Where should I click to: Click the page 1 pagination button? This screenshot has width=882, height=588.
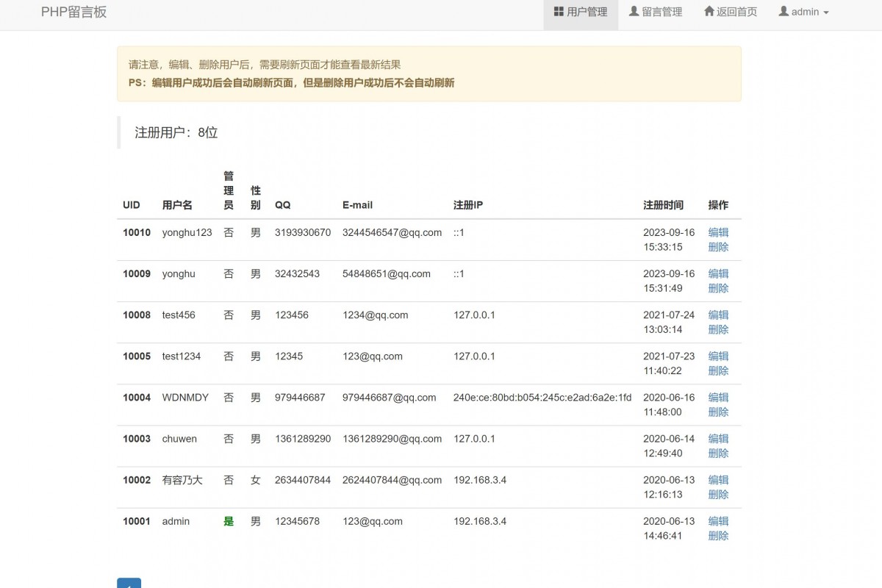(x=129, y=584)
